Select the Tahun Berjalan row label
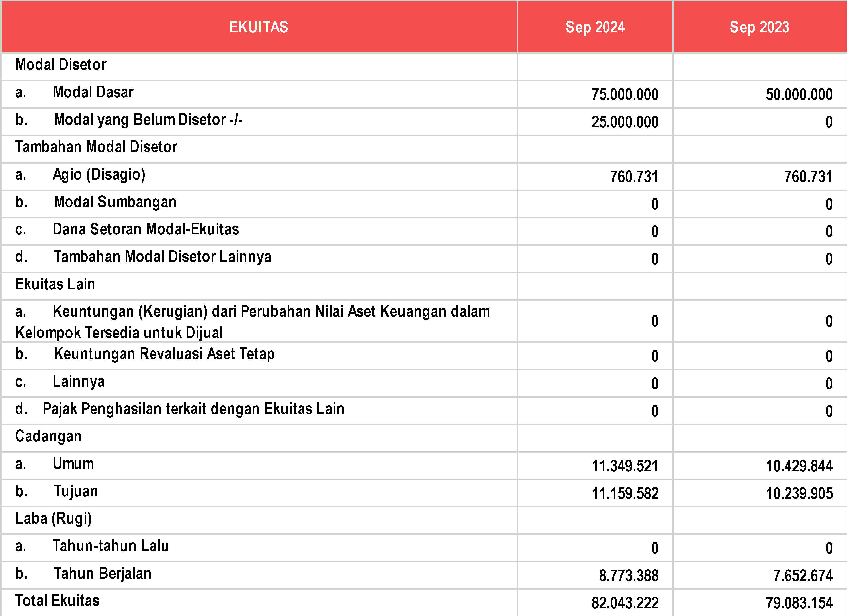The height and width of the screenshot is (616, 847). coord(102,574)
